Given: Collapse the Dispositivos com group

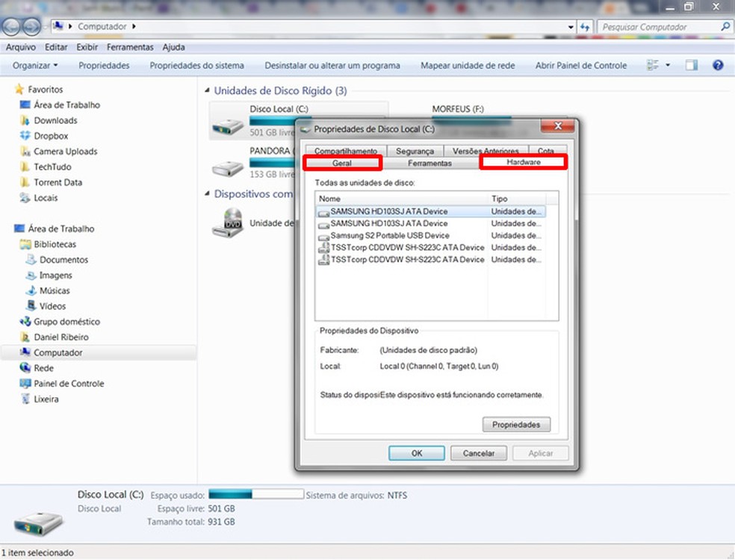Looking at the screenshot, I should pyautogui.click(x=207, y=193).
